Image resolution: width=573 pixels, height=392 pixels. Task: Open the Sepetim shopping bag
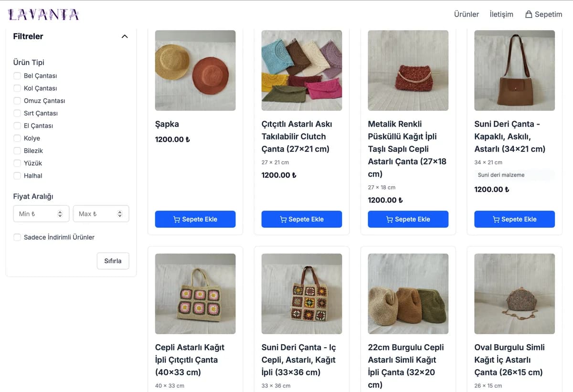tap(543, 14)
